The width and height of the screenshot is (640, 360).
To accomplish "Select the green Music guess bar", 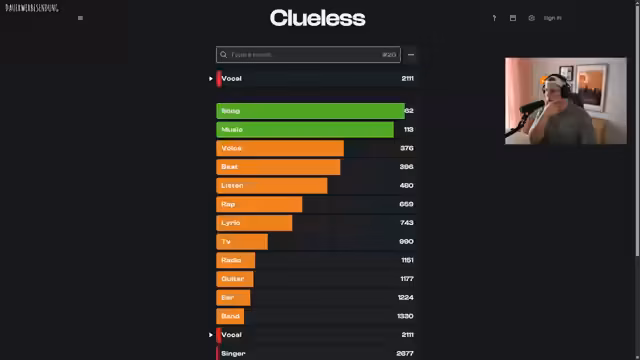I will tap(305, 129).
